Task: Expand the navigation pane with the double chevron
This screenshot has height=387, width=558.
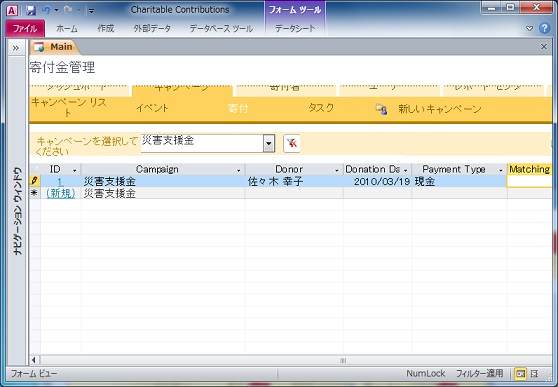Action: pyautogui.click(x=16, y=48)
